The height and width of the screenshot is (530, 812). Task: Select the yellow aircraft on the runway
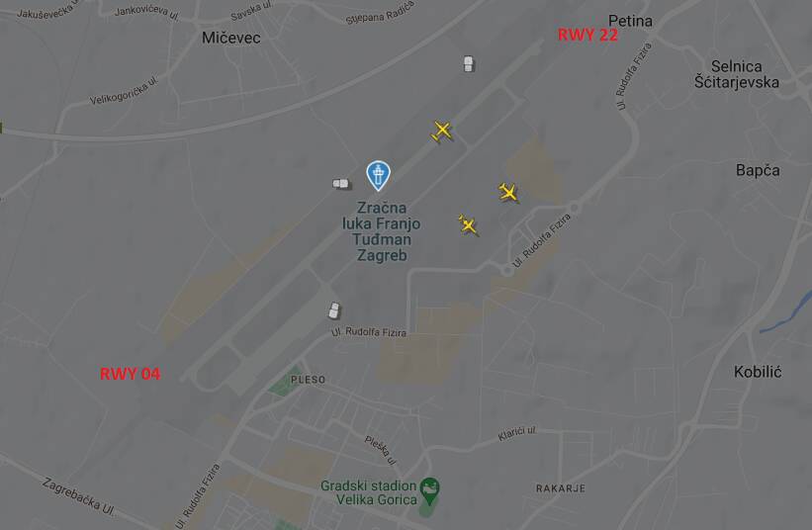(x=442, y=131)
